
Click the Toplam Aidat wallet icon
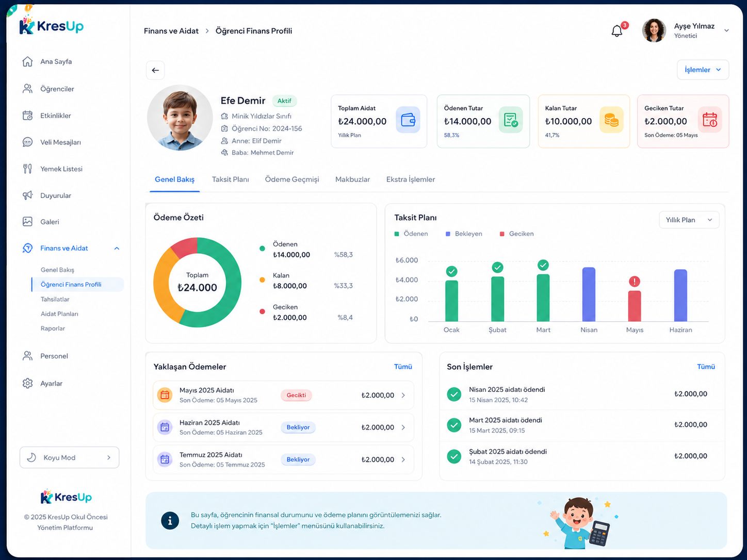tap(408, 120)
